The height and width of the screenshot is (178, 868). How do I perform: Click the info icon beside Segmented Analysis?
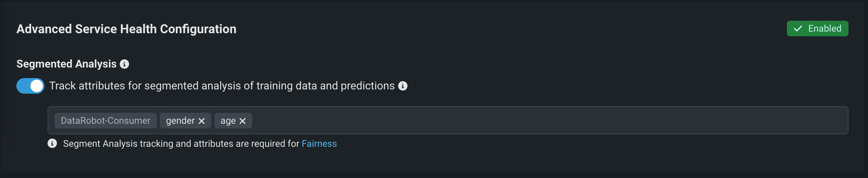tap(124, 64)
